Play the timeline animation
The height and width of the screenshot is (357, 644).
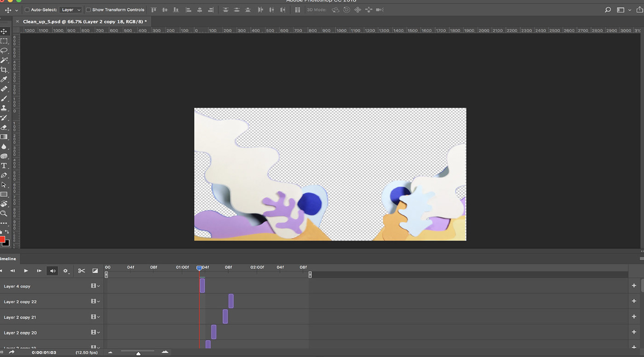click(x=26, y=271)
